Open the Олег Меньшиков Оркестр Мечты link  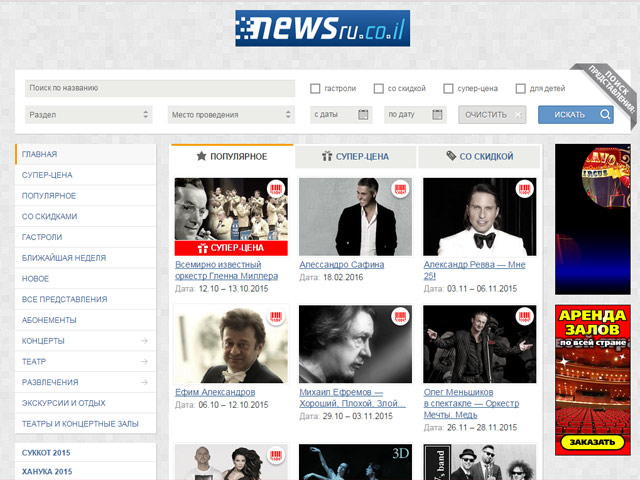tap(471, 403)
